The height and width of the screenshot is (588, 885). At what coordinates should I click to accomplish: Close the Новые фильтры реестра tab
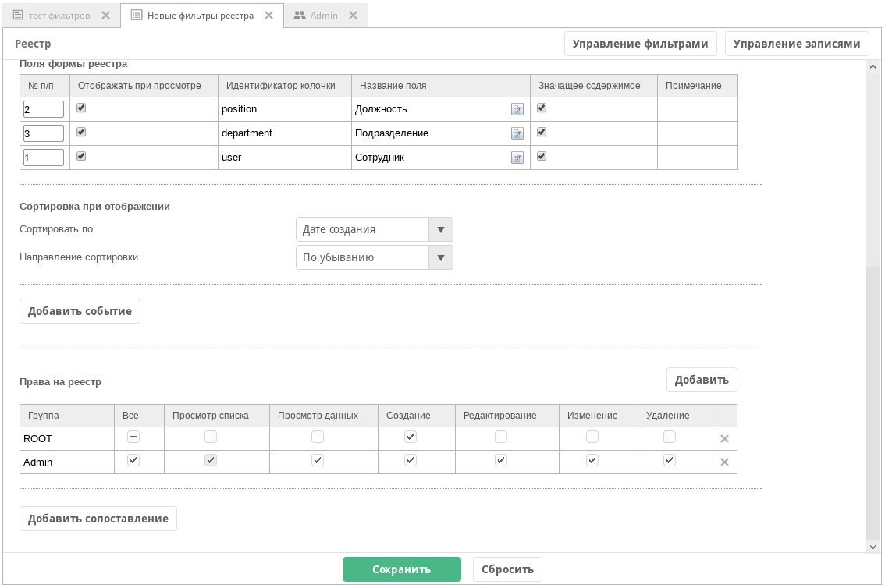coord(269,16)
